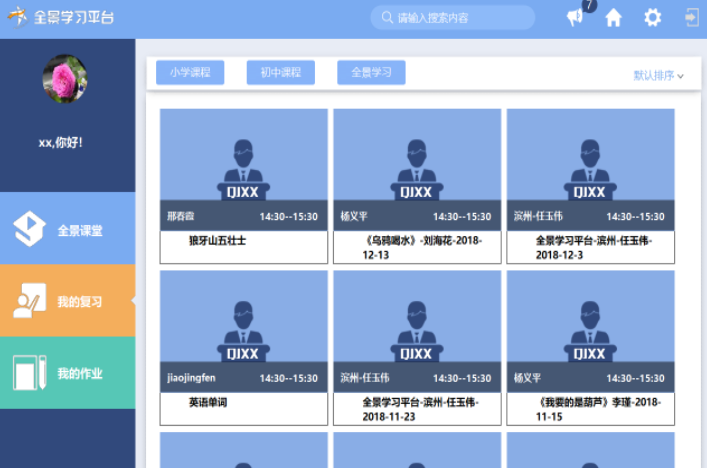The height and width of the screenshot is (468, 707).
Task: Select the 全景学习 tab
Action: (371, 73)
